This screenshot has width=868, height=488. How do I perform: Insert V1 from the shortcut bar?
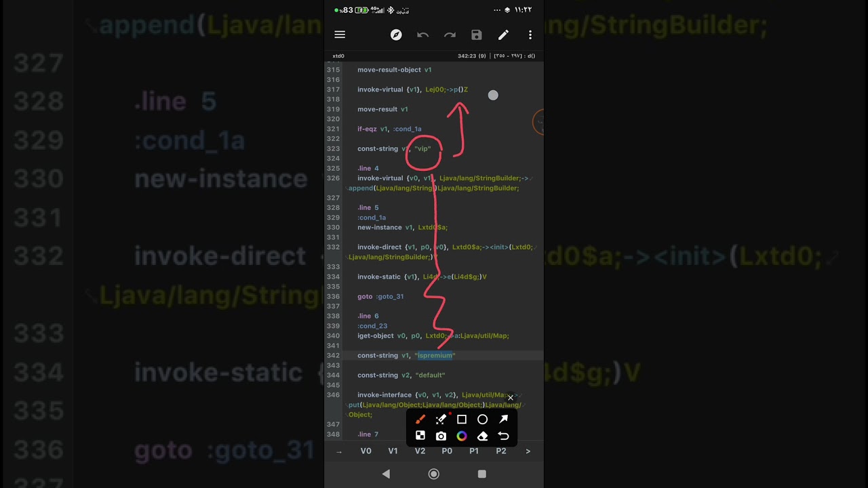tap(393, 451)
